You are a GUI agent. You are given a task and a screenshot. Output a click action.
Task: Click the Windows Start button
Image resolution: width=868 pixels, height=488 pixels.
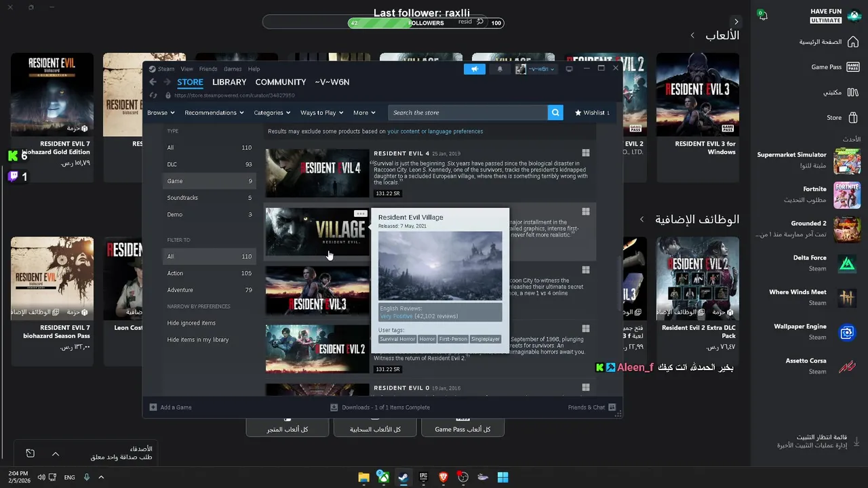(x=502, y=477)
